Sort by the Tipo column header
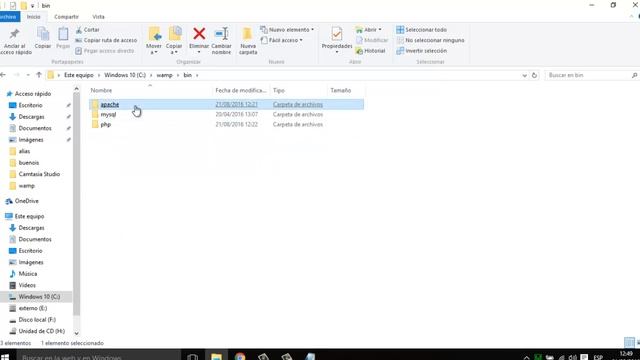Viewport: 640px width, 360px height. [279, 90]
